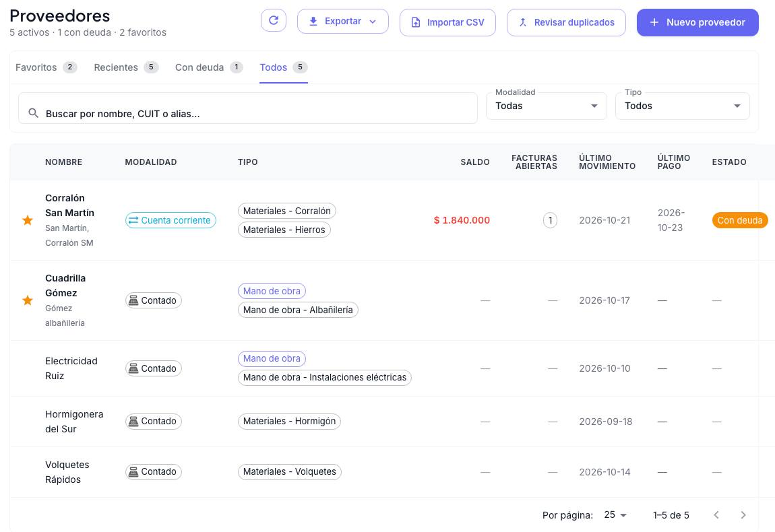
Task: Expand the Modalidad filter dropdown
Action: [x=546, y=106]
